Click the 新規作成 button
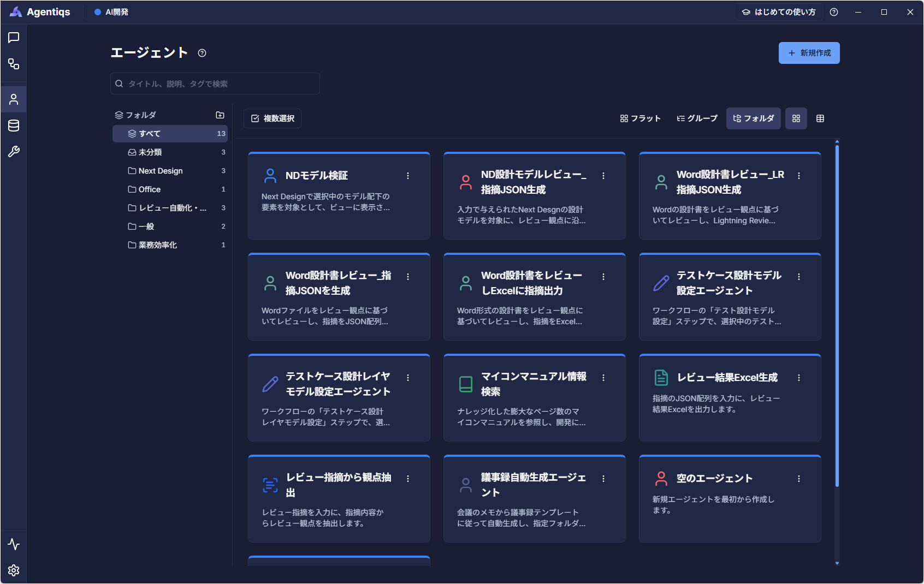The height and width of the screenshot is (584, 924). click(x=809, y=53)
